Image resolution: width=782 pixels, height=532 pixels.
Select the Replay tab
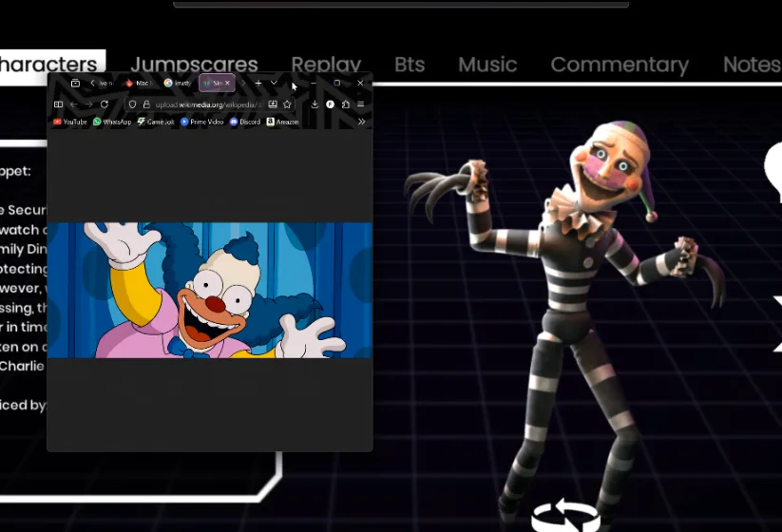(326, 65)
